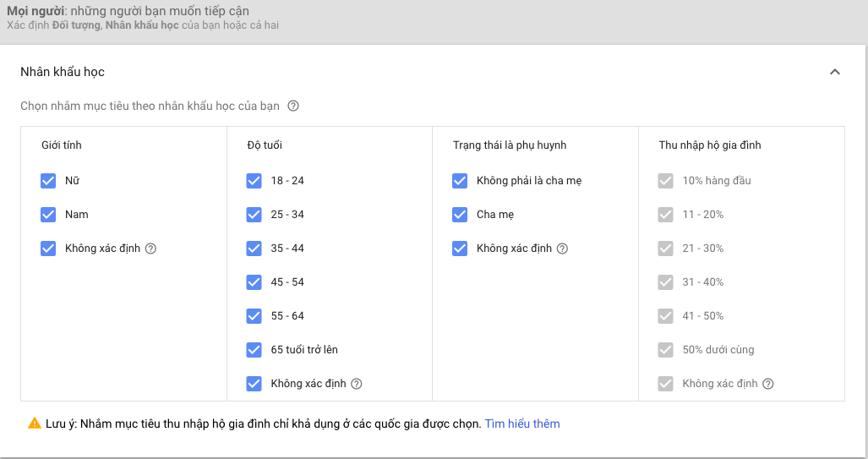The image size is (868, 459).
Task: Toggle the 45 - 54 age checkbox
Action: click(x=254, y=282)
